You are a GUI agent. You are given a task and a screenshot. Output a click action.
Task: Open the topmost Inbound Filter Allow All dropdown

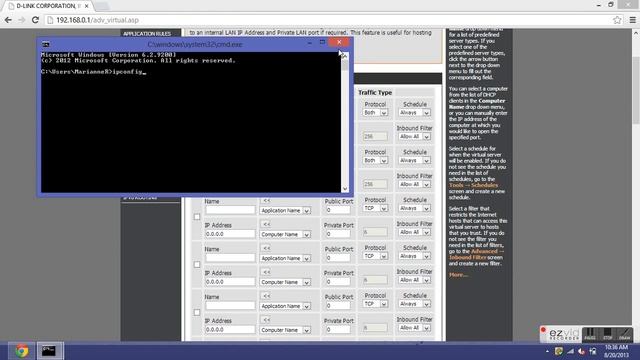pyautogui.click(x=414, y=137)
